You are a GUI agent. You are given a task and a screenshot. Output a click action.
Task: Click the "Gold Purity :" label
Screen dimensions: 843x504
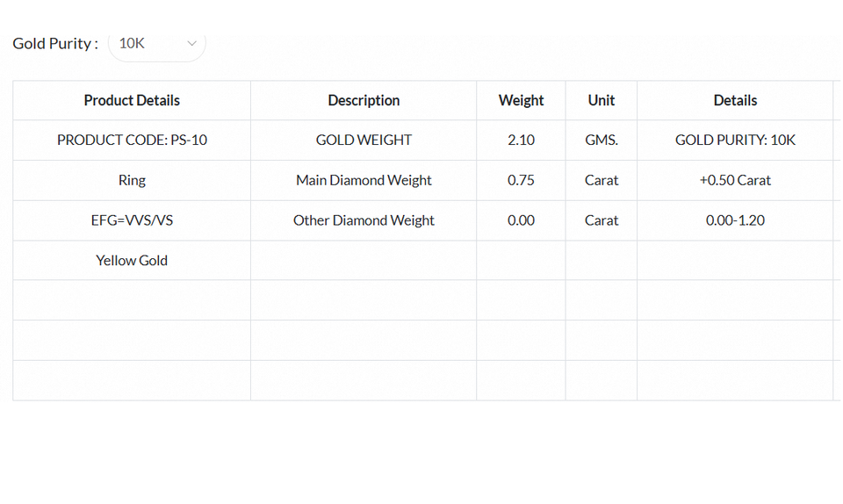(55, 43)
